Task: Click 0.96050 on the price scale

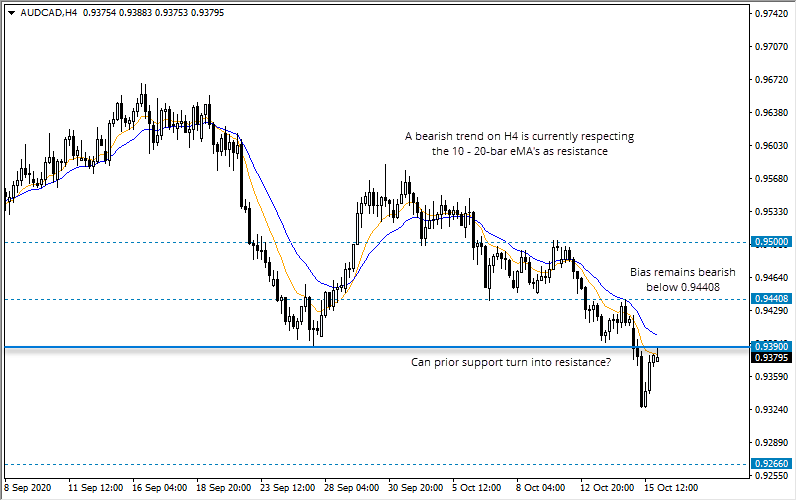Action: [x=773, y=146]
